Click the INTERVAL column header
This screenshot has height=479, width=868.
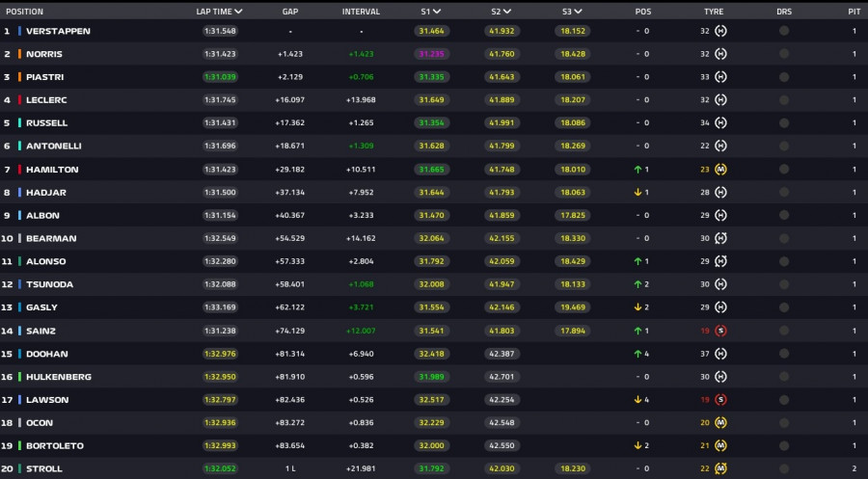pyautogui.click(x=361, y=12)
